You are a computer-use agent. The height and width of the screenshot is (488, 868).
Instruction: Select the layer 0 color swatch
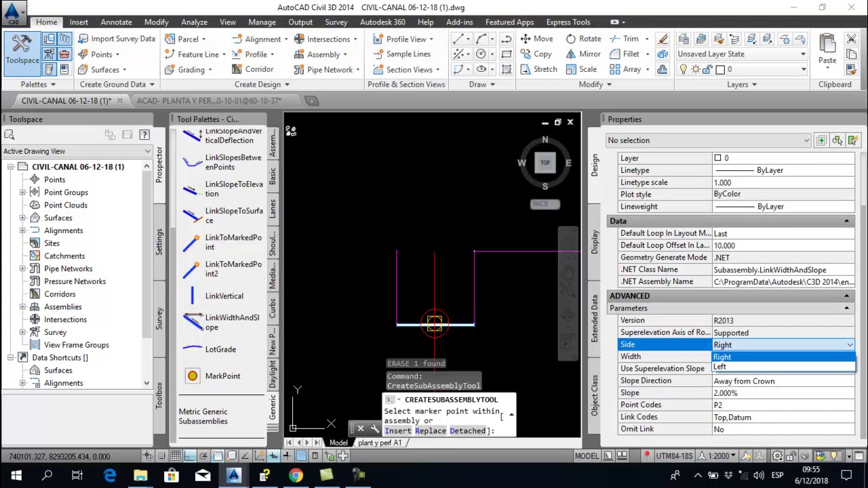[x=720, y=69]
